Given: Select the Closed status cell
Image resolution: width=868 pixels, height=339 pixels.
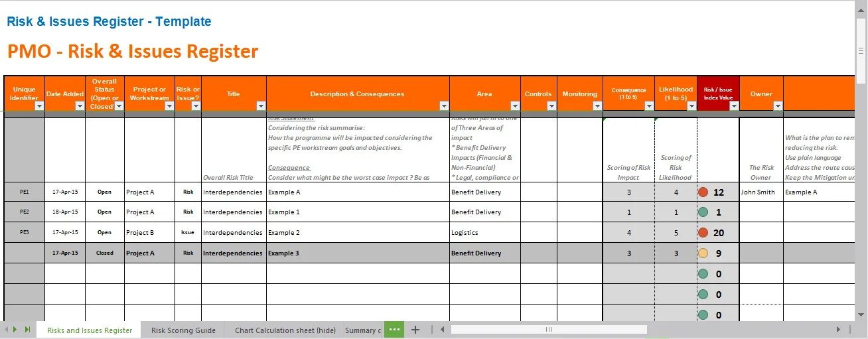Looking at the screenshot, I should [x=105, y=253].
